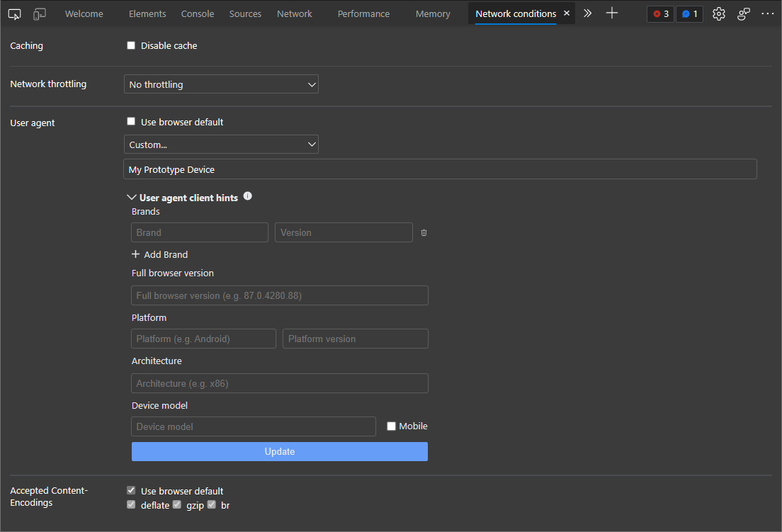View the client hints info tooltip icon
Viewport: 782px width, 532px height.
click(247, 195)
